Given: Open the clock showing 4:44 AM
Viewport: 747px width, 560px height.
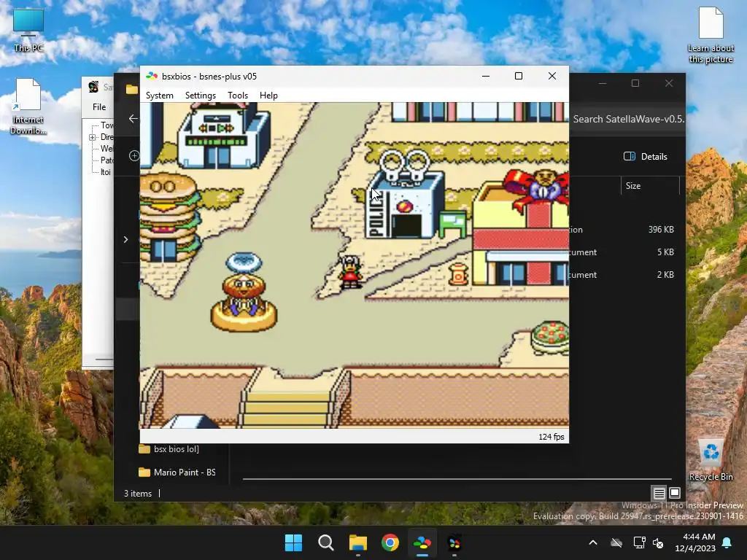Looking at the screenshot, I should click(x=695, y=542).
